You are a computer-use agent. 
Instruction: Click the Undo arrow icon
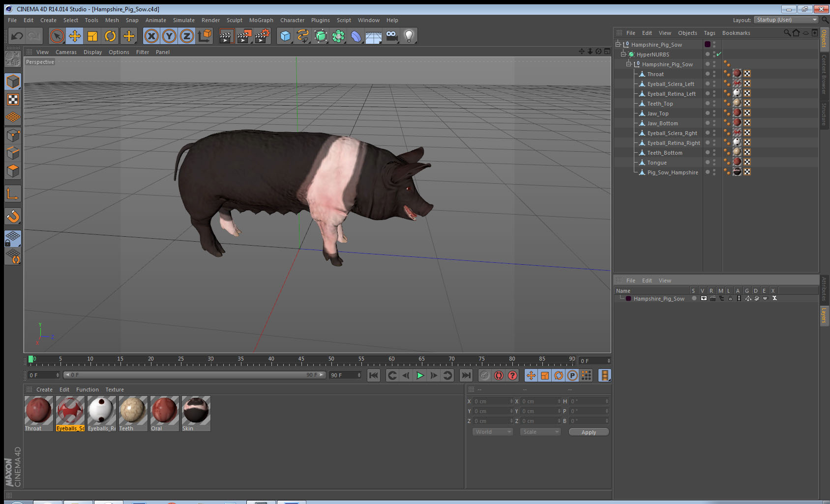pyautogui.click(x=17, y=36)
